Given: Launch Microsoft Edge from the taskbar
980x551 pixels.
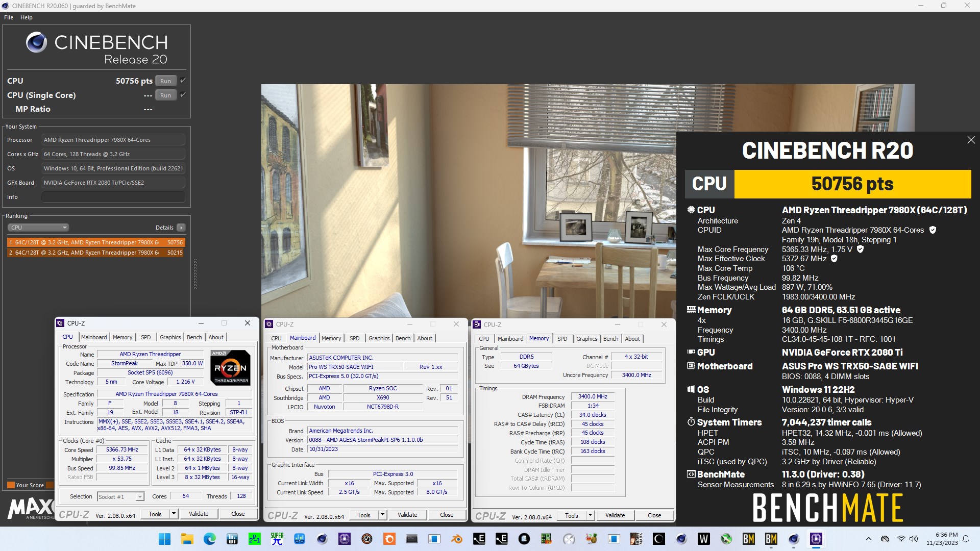Looking at the screenshot, I should pyautogui.click(x=209, y=539).
